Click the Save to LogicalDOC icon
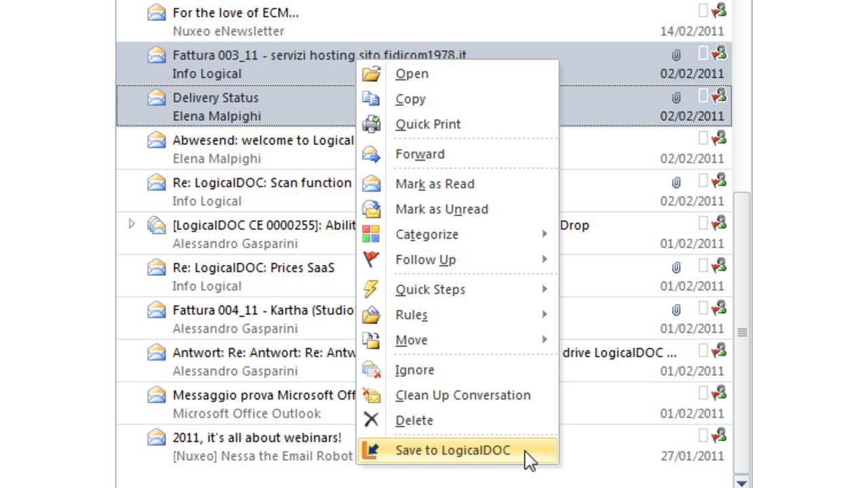 coord(371,450)
